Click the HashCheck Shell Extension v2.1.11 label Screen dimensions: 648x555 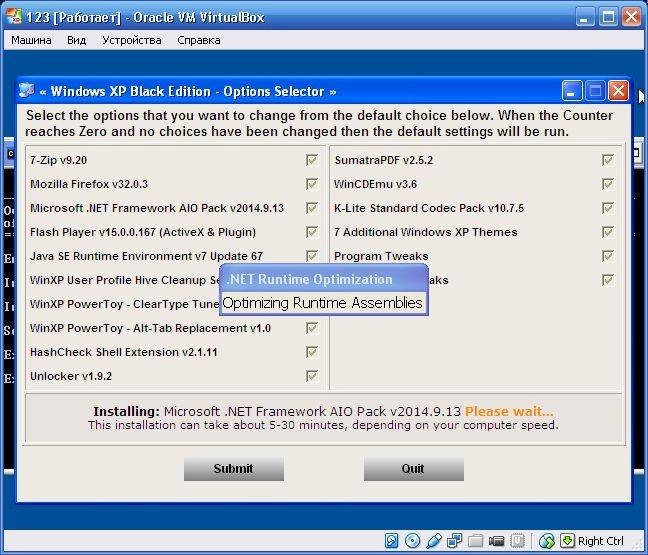pyautogui.click(x=124, y=352)
